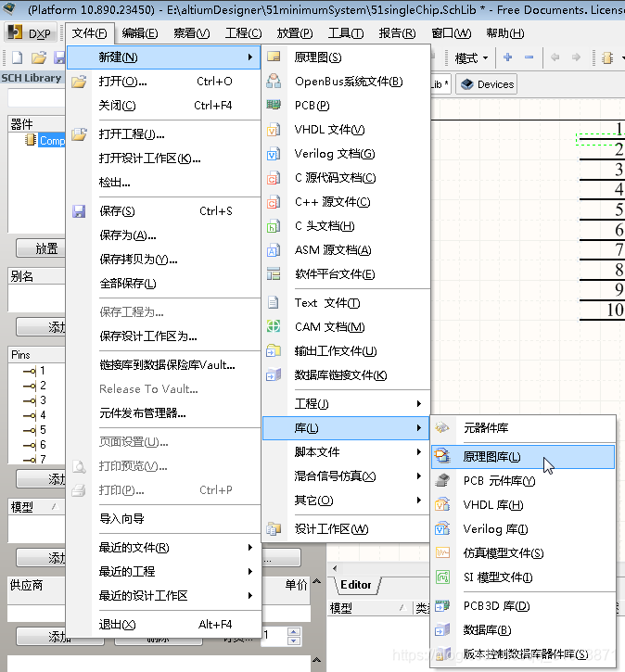Create a new VHDL 文件(V)
Viewport: 625px width, 672px height.
click(329, 130)
